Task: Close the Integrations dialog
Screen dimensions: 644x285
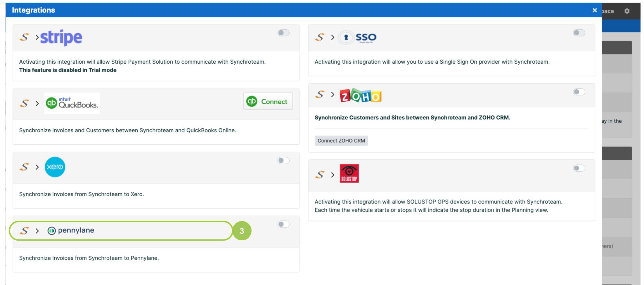Action: [595, 10]
